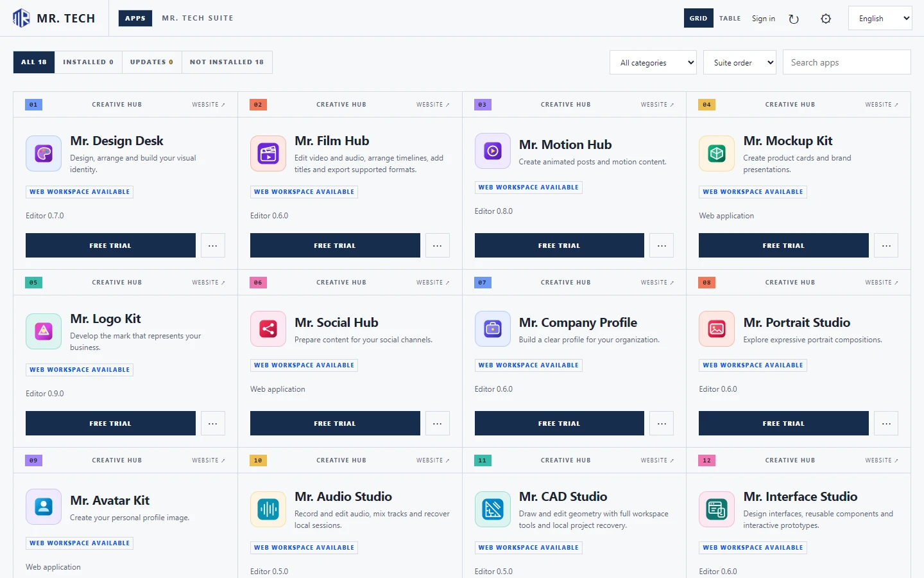
Task: Start free trial for Mr. Social Hub
Action: click(335, 423)
